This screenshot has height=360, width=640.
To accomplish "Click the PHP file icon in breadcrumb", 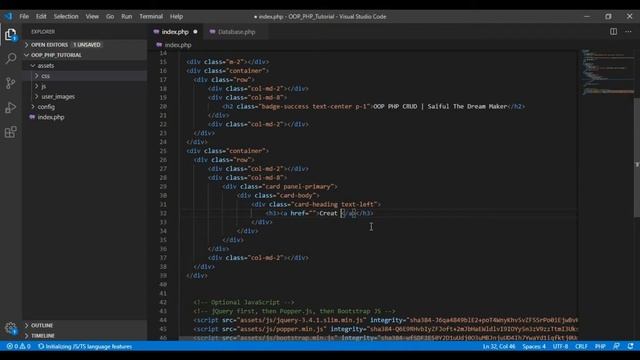I will click(x=159, y=45).
